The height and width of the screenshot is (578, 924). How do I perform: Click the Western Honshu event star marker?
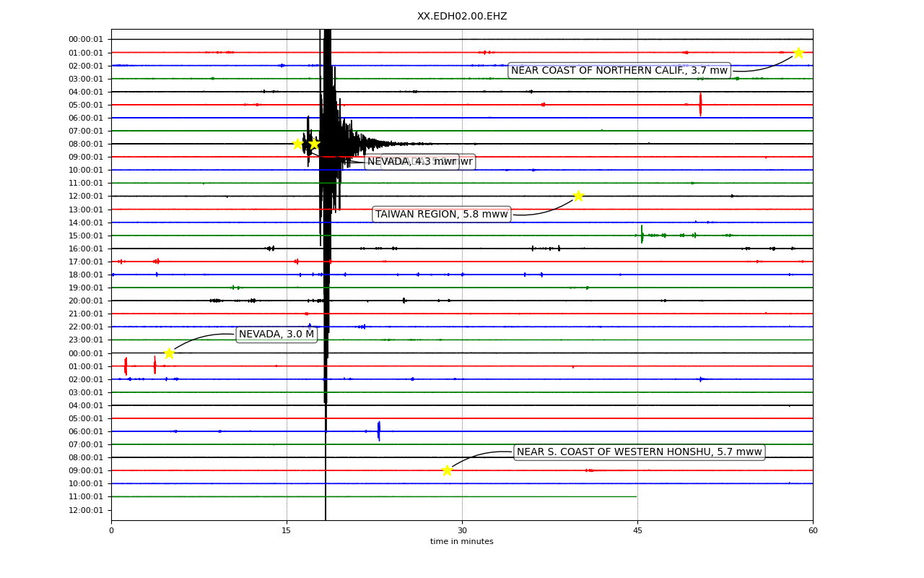pos(447,470)
